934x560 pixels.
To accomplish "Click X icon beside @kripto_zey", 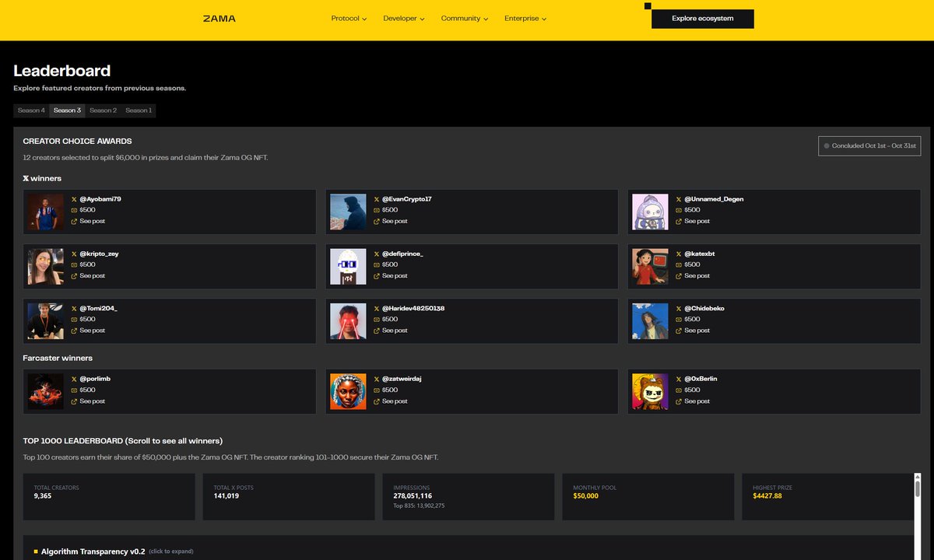I will click(x=74, y=254).
